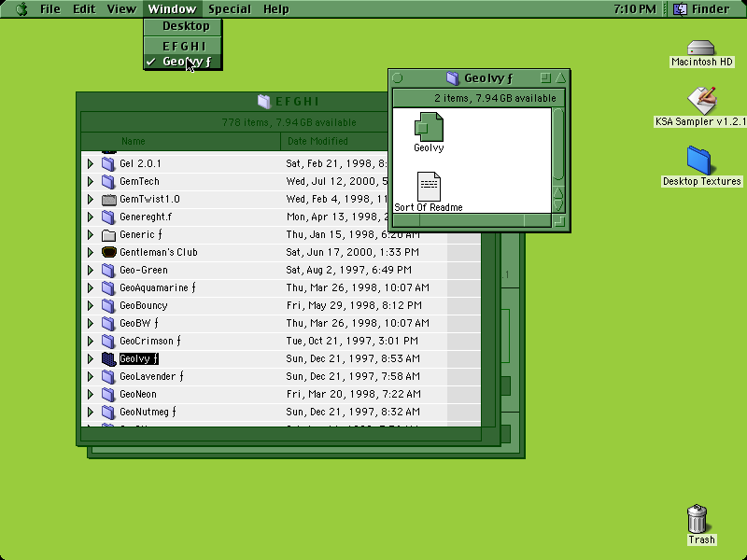Click the Gentleman's Club icon
Screen dimensions: 747x560
[109, 252]
